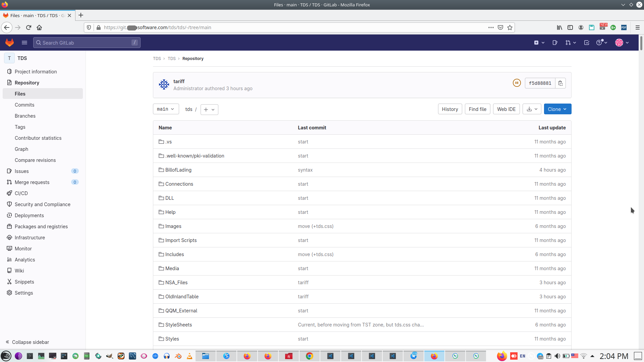Click the GitLab fox logo
This screenshot has height=362, width=644.
pos(9,43)
